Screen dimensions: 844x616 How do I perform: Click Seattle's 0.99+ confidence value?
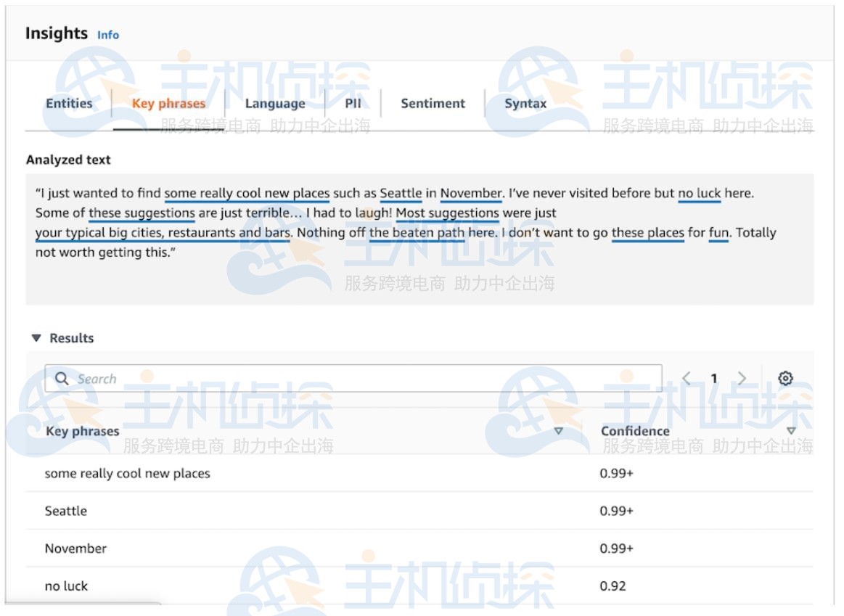point(616,511)
